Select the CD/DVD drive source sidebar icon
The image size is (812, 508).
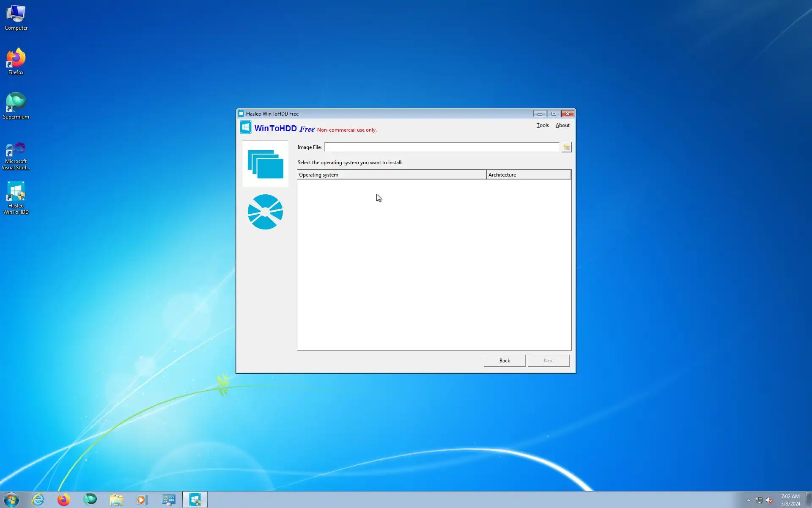pos(265,212)
